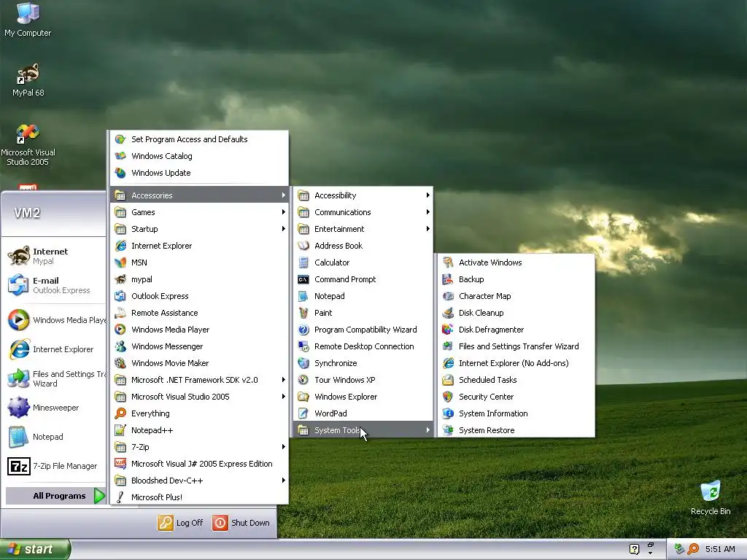The width and height of the screenshot is (747, 560).
Task: Open Notepad++ icon in All Programs
Action: point(120,430)
